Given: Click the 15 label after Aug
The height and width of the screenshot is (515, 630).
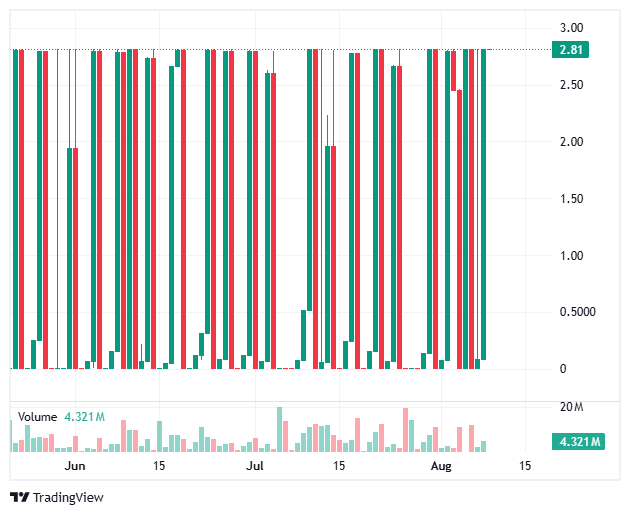Looking at the screenshot, I should (x=525, y=466).
